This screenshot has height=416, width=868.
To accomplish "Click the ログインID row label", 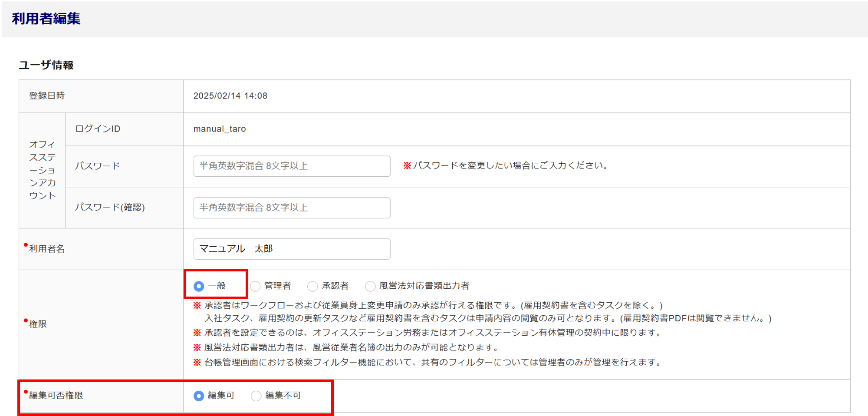I will [x=98, y=129].
